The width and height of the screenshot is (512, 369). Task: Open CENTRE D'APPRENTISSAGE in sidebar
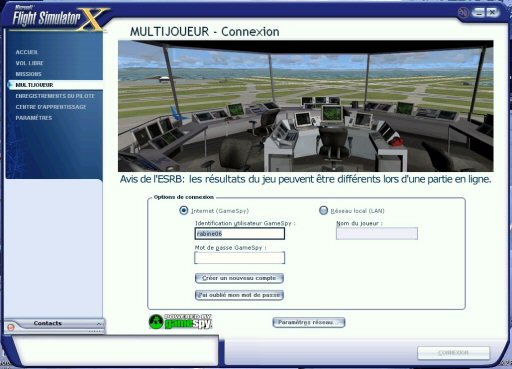tap(51, 107)
